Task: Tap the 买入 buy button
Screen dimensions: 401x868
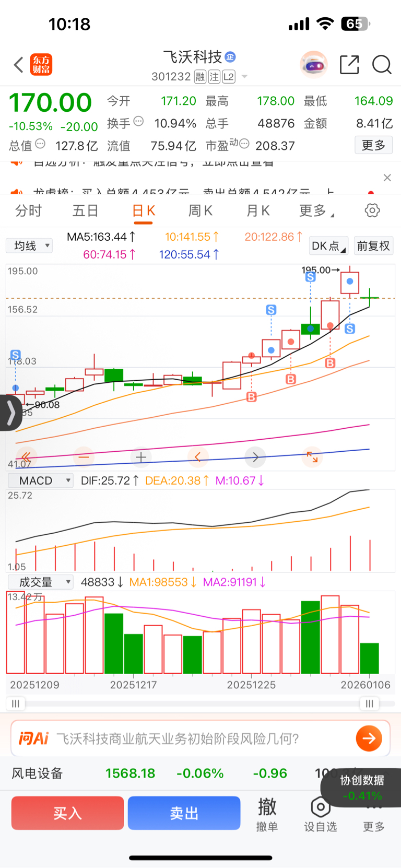Action: [x=67, y=813]
